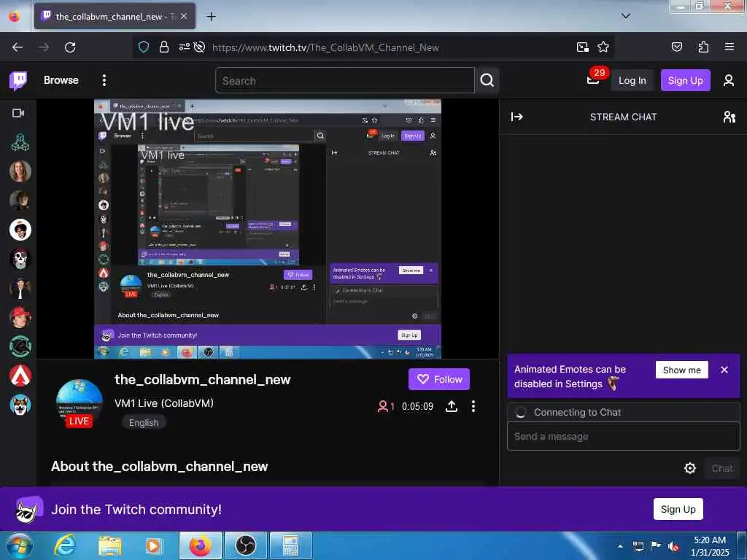Open the user profile icon menu

tap(729, 80)
